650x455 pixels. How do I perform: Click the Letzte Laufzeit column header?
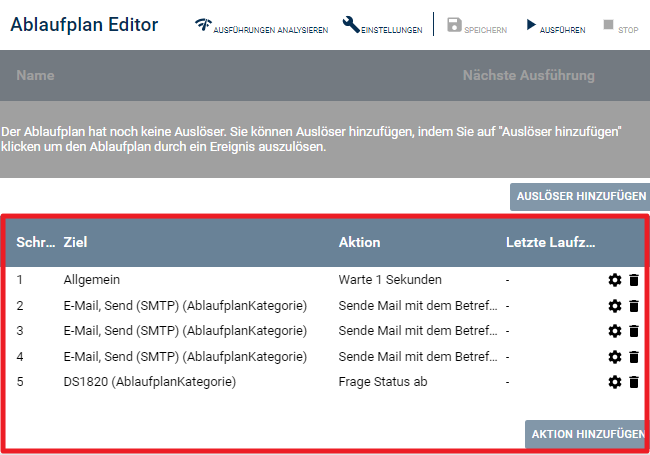550,242
